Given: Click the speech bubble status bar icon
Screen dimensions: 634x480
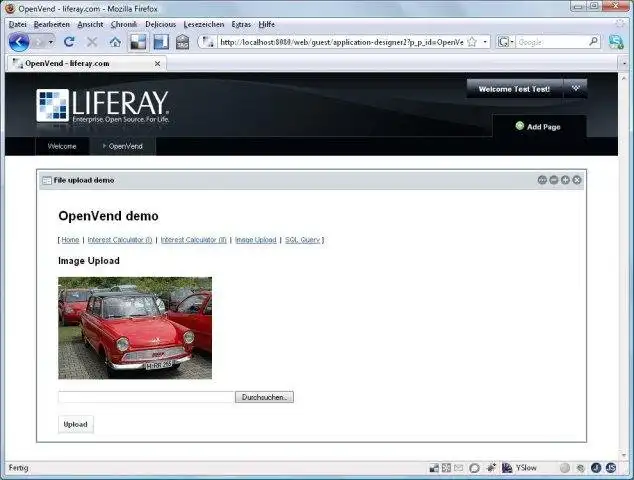Looking at the screenshot, I should (x=475, y=468).
